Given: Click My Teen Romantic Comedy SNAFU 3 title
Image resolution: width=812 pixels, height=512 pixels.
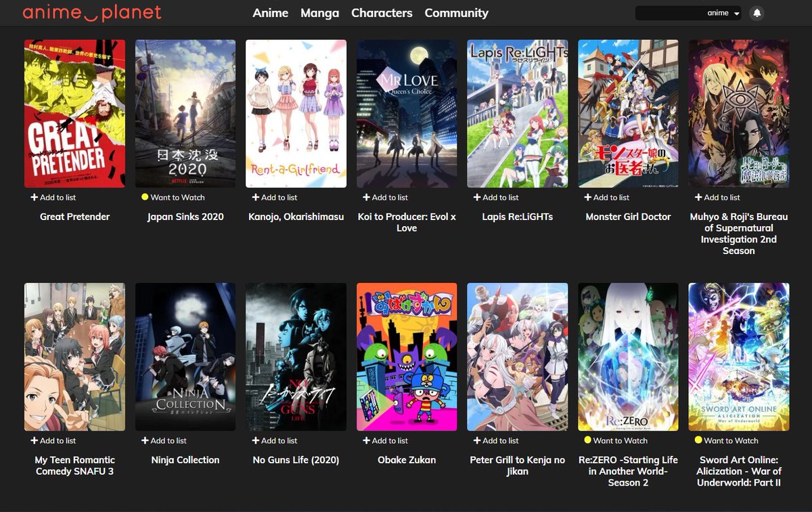Looking at the screenshot, I should point(74,465).
